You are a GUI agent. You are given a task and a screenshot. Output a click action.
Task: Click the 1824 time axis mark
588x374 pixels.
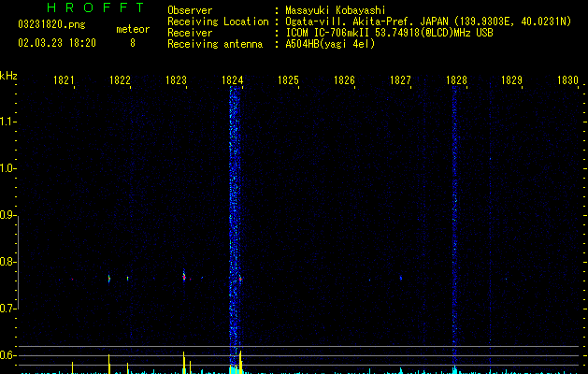click(x=232, y=80)
